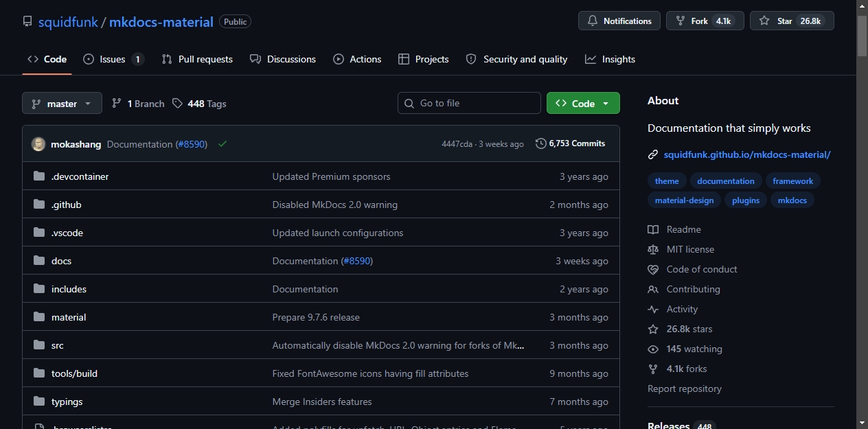Click the 26.8k stars link

click(689, 329)
